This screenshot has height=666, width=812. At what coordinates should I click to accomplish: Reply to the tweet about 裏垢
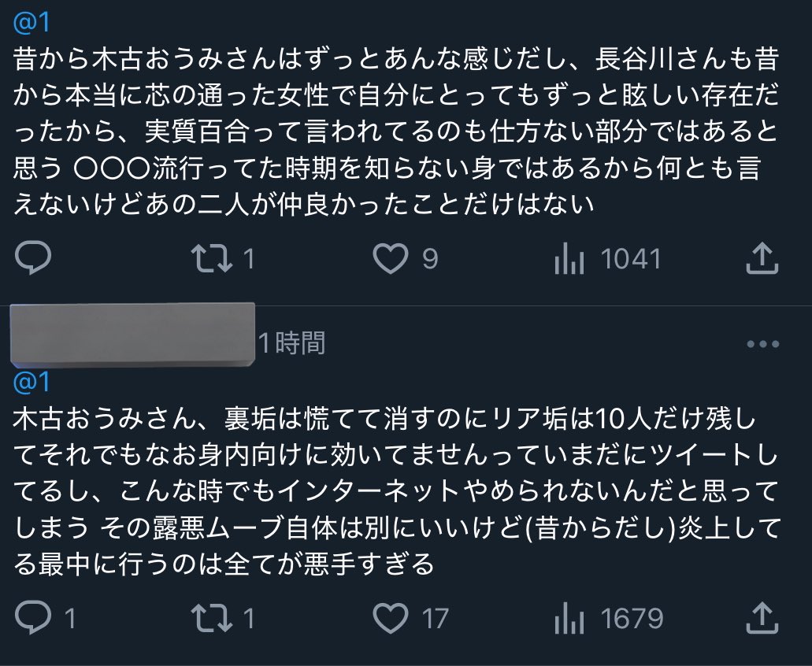click(33, 618)
